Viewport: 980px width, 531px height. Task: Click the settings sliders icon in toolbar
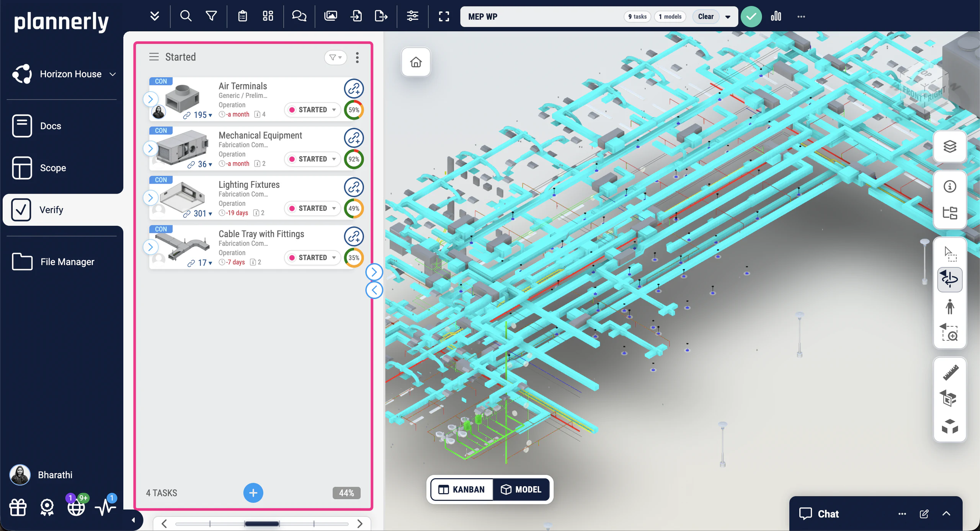(x=412, y=16)
